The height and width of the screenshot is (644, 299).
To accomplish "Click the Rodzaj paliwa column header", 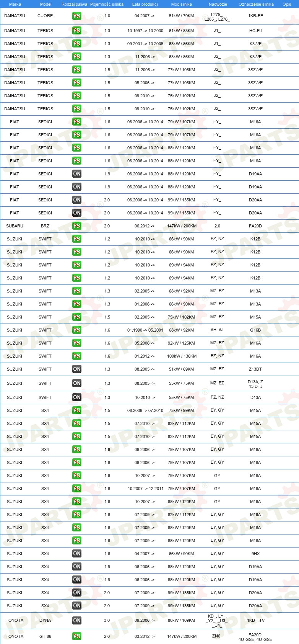I will (74, 4).
